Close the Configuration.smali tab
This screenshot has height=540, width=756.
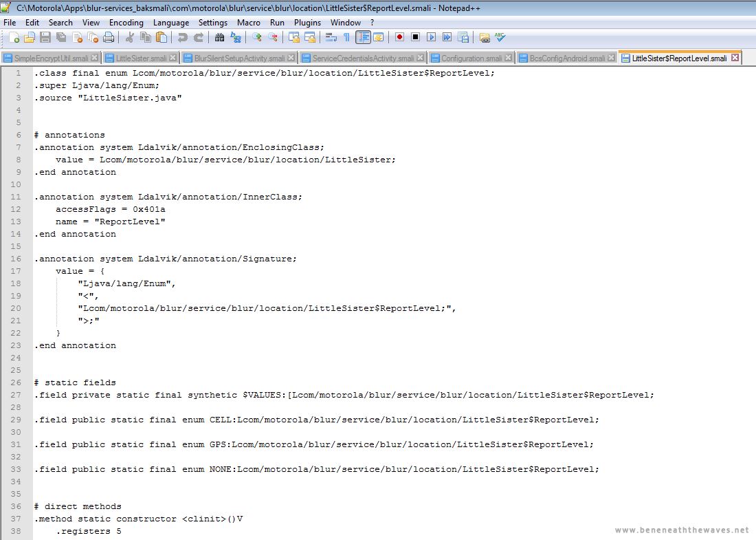pos(508,57)
